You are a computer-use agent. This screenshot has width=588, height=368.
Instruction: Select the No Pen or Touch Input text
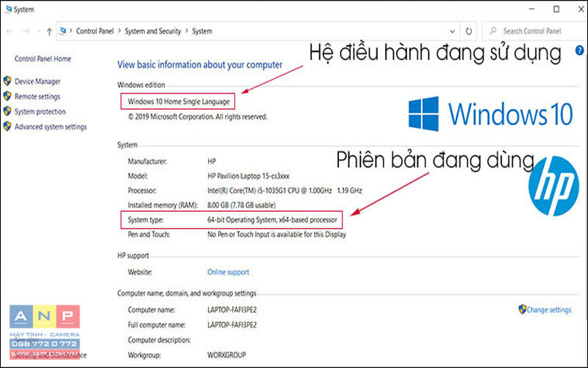coord(277,235)
